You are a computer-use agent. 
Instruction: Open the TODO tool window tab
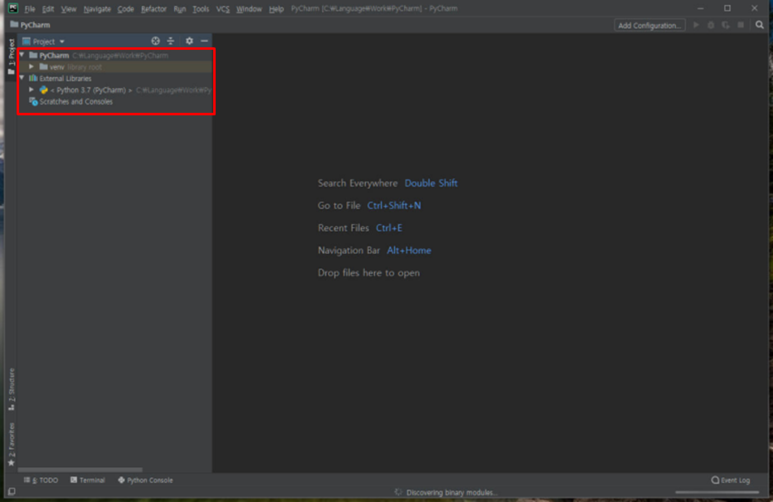(x=41, y=480)
